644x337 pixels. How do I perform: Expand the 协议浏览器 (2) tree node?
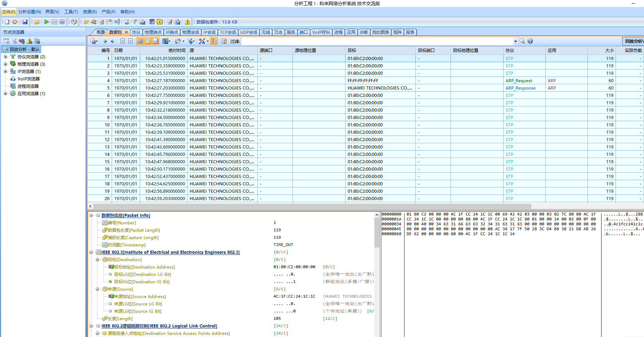5,57
